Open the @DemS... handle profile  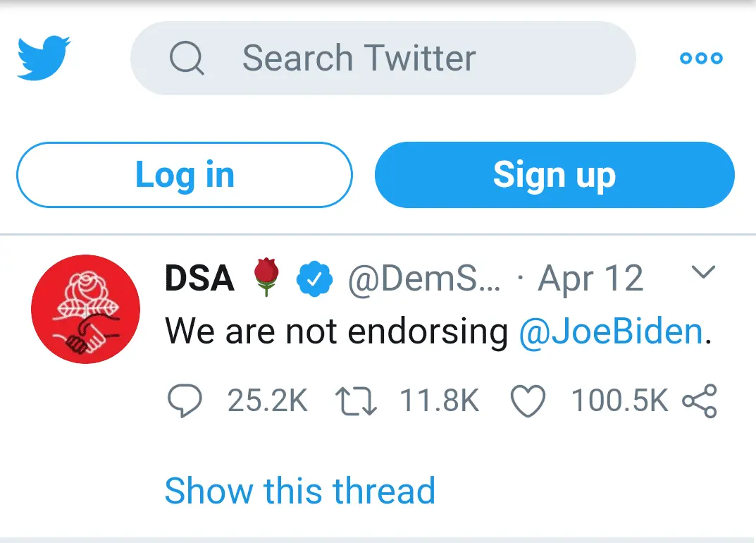pyautogui.click(x=425, y=279)
